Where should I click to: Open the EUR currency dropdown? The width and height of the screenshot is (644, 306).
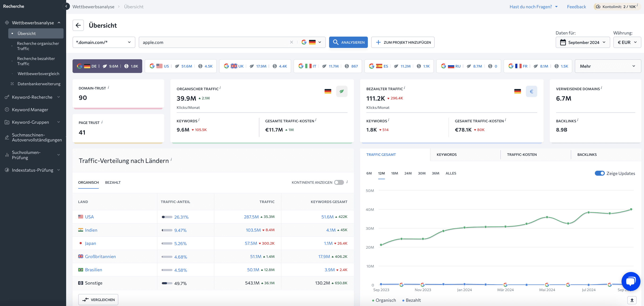627,42
